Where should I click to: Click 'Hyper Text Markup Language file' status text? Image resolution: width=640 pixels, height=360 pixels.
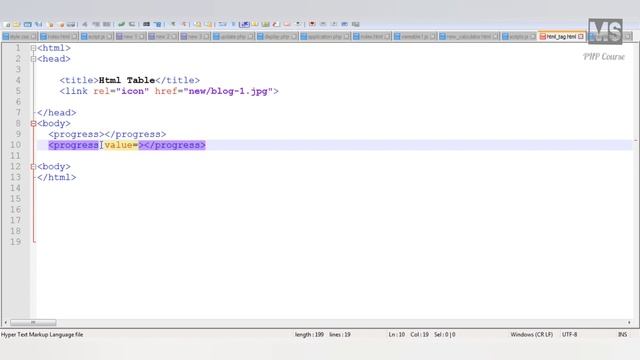pos(42,334)
